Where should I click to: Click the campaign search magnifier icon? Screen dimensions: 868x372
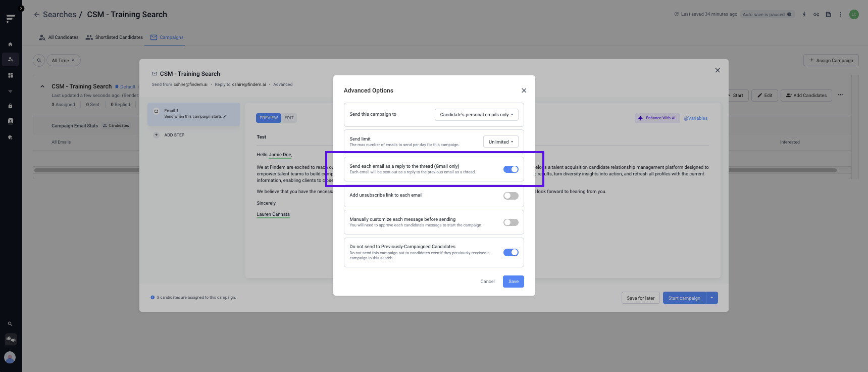coord(39,61)
